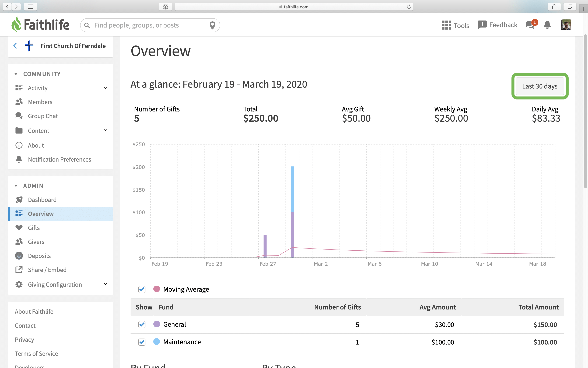Click the purple General fund color dot

157,324
